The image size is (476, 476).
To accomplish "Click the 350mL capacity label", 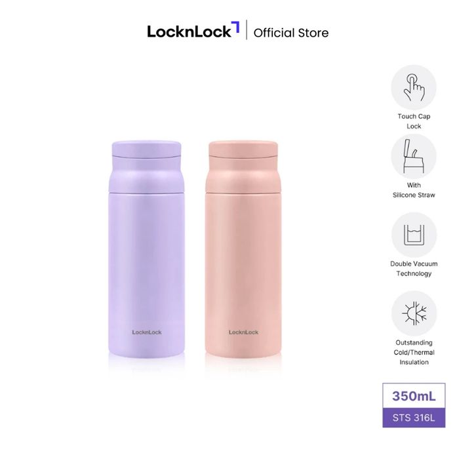I will [x=414, y=396].
